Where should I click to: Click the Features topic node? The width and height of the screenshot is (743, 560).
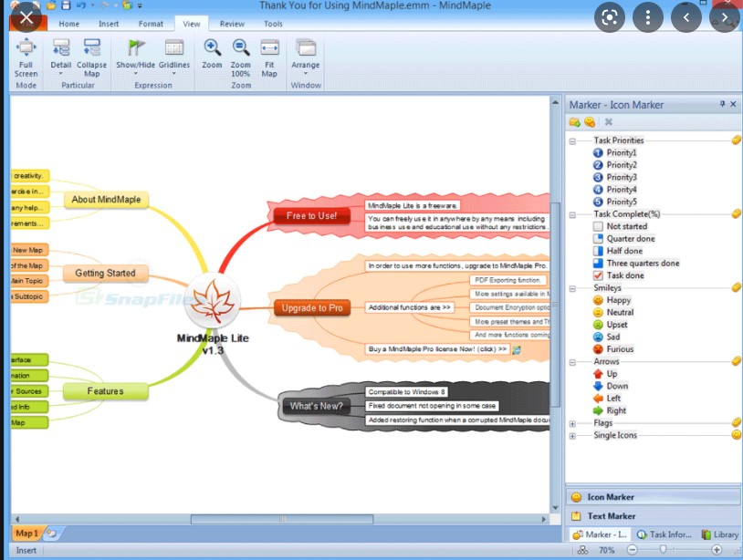point(105,391)
